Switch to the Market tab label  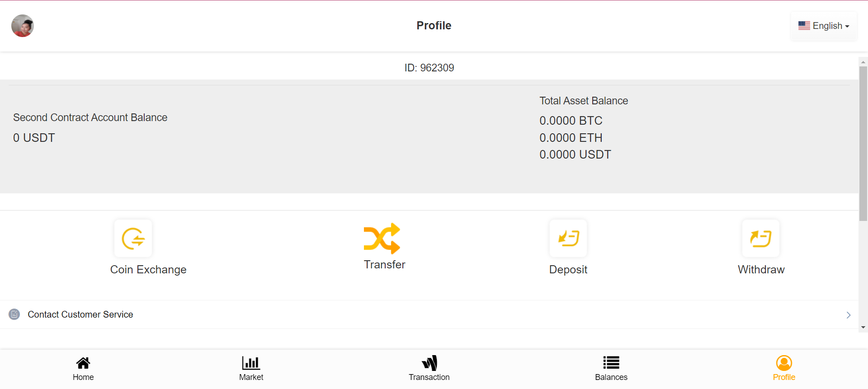251,377
